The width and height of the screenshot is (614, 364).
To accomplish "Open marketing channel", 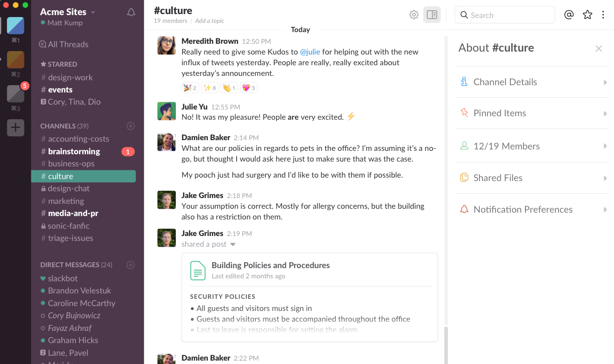I will 62,201.
